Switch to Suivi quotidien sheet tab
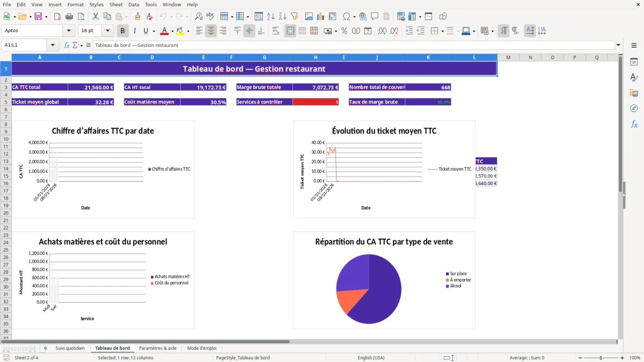The image size is (644, 362). [x=70, y=349]
